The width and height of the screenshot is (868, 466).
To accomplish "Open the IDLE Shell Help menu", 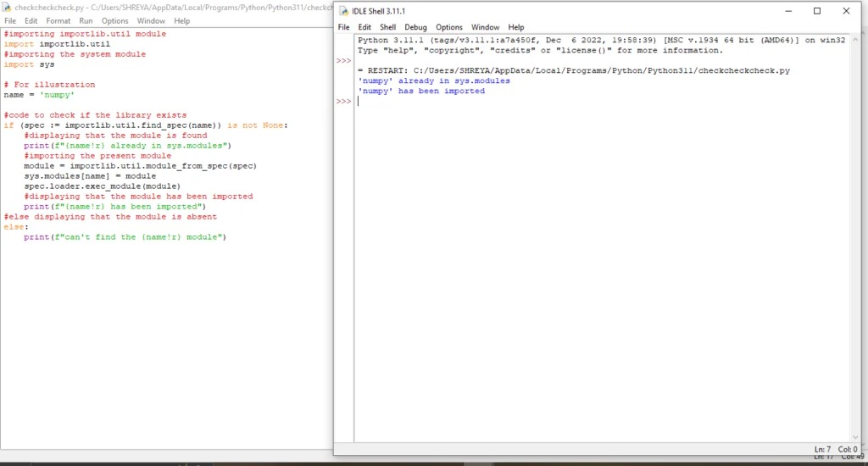I will (516, 27).
